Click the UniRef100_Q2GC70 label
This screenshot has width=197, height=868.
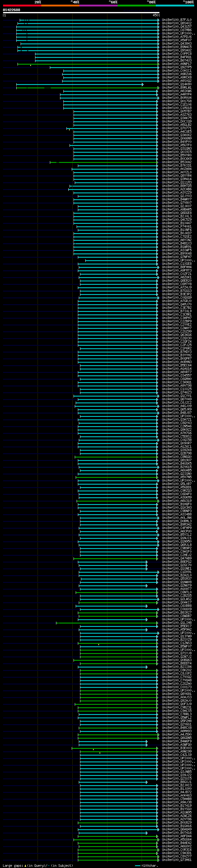(x=176, y=565)
